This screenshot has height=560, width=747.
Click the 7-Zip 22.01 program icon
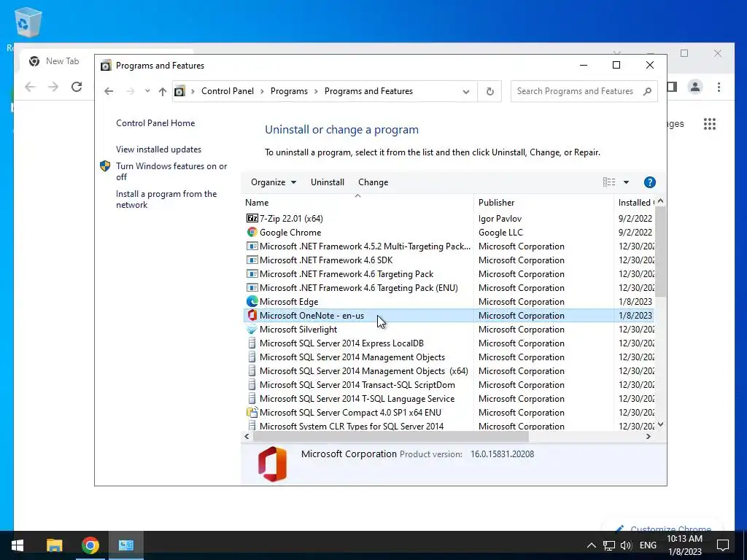pos(252,219)
